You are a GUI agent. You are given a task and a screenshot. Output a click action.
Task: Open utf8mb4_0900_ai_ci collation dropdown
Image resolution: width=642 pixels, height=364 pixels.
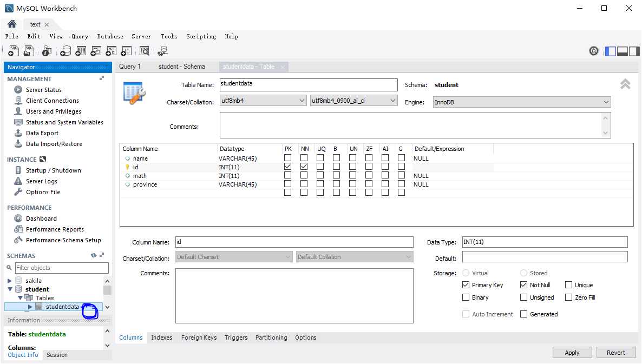point(354,101)
